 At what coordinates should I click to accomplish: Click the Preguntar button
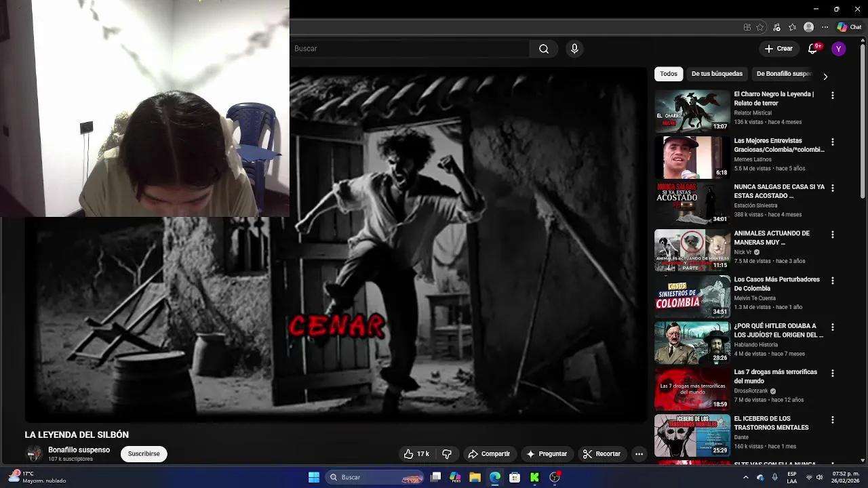click(x=547, y=454)
